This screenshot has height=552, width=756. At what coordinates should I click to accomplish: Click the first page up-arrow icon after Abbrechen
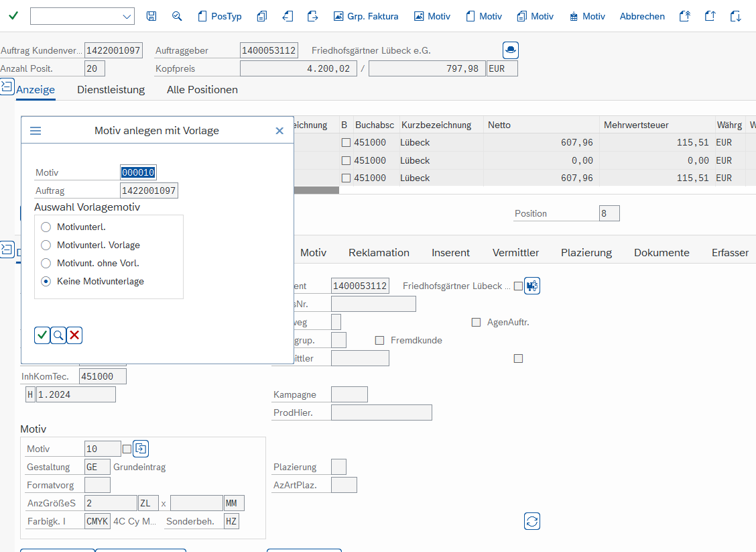click(685, 16)
